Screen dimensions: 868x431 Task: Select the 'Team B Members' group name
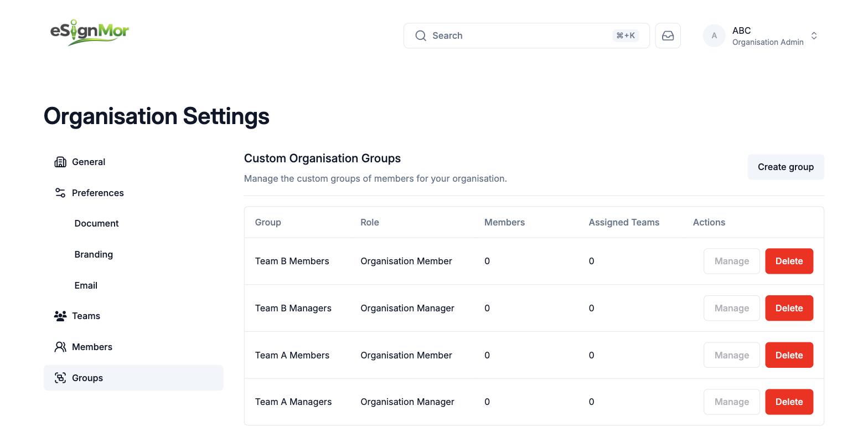[292, 261]
